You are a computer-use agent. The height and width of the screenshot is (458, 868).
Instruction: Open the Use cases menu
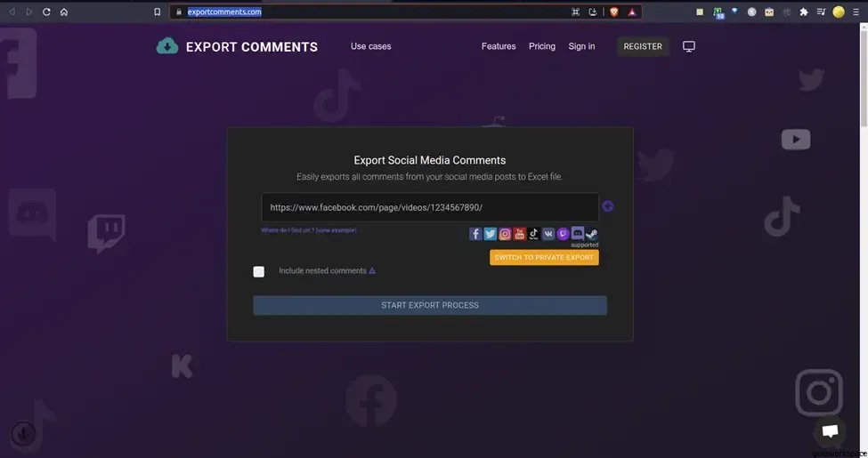pyautogui.click(x=371, y=46)
